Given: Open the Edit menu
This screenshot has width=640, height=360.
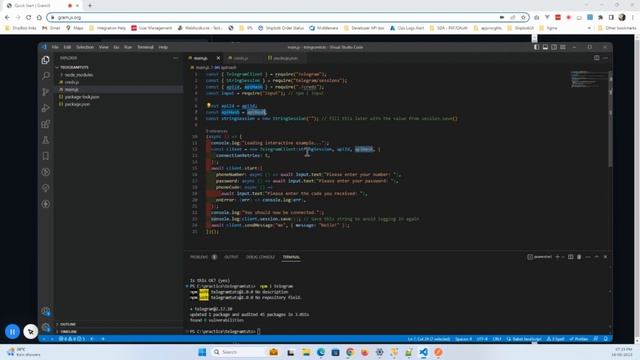Looking at the screenshot, I should coord(67,47).
